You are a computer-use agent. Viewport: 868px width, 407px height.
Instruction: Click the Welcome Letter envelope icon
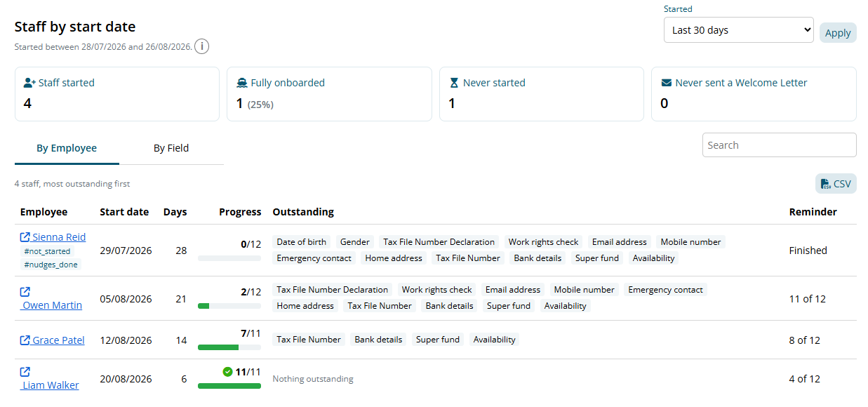[667, 83]
